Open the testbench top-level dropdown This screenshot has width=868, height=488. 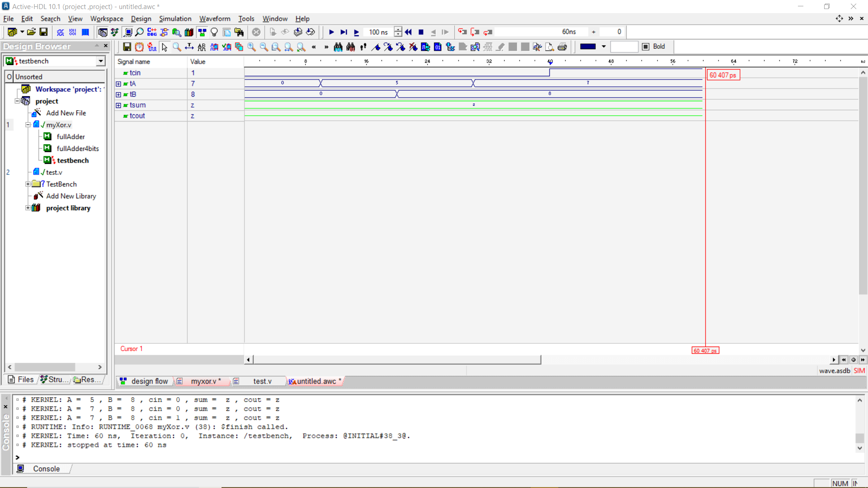(x=100, y=61)
